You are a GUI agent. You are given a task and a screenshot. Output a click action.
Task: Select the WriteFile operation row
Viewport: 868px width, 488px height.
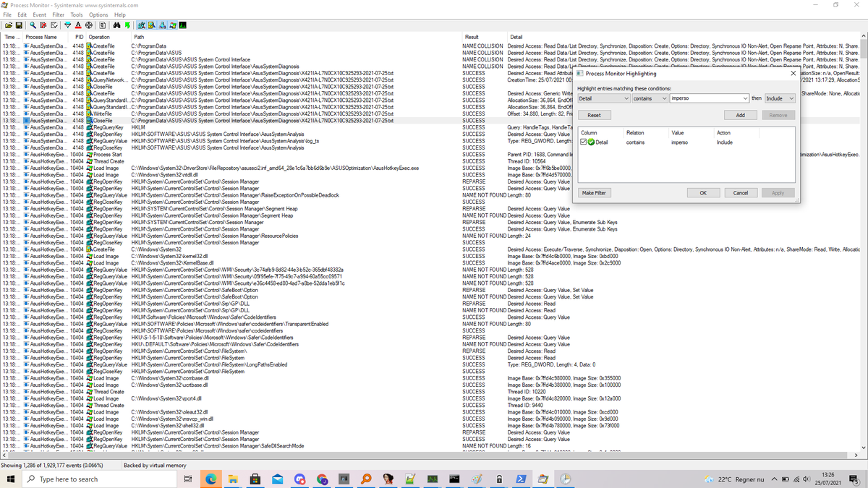click(x=430, y=114)
